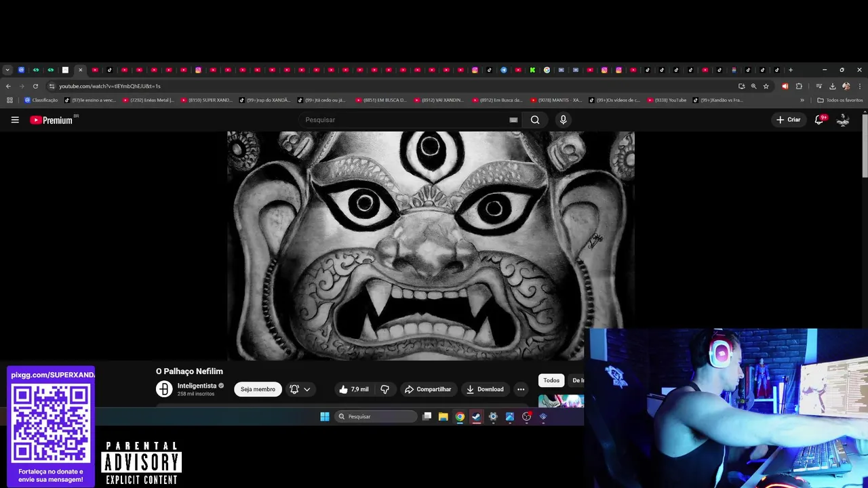This screenshot has width=868, height=488.
Task: Open the YouTube hamburger guide menu
Action: point(15,120)
